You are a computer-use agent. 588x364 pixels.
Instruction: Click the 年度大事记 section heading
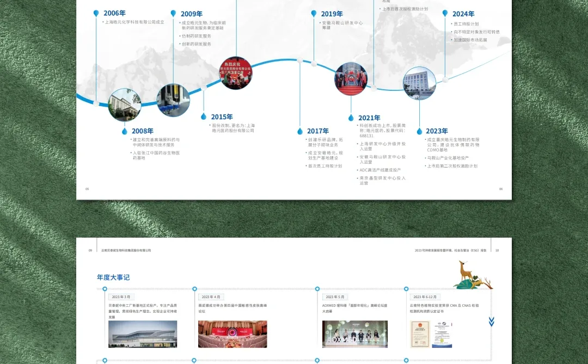click(112, 277)
